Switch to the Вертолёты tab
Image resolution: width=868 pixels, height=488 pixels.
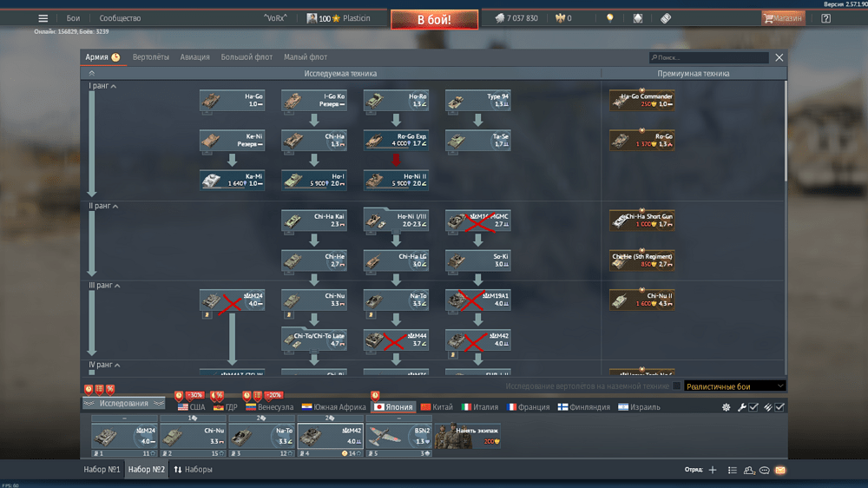(x=150, y=57)
